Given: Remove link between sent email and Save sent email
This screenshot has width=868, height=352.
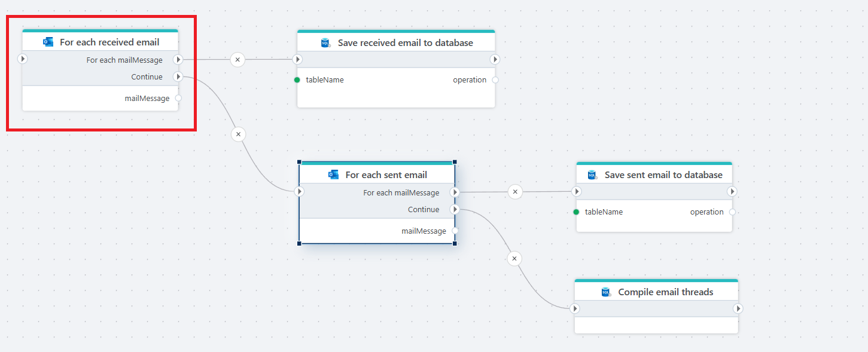Looking at the screenshot, I should click(515, 192).
